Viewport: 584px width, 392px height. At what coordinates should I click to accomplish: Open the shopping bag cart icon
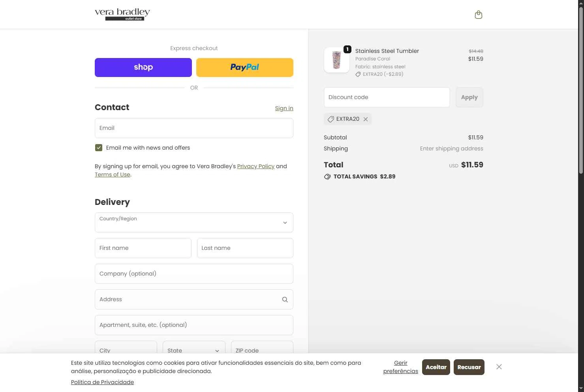tap(478, 15)
